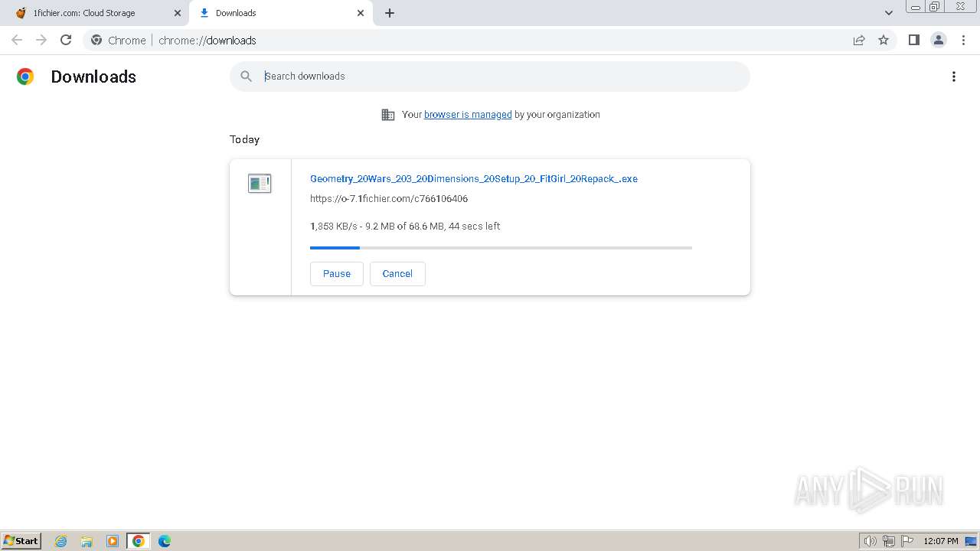Screen dimensions: 980x551
Task: Open the profile avatar menu
Action: click(939, 40)
